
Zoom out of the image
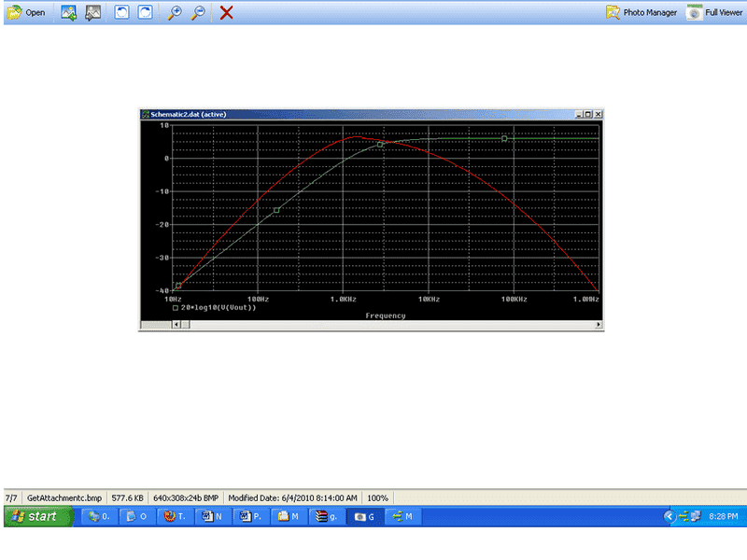click(198, 13)
